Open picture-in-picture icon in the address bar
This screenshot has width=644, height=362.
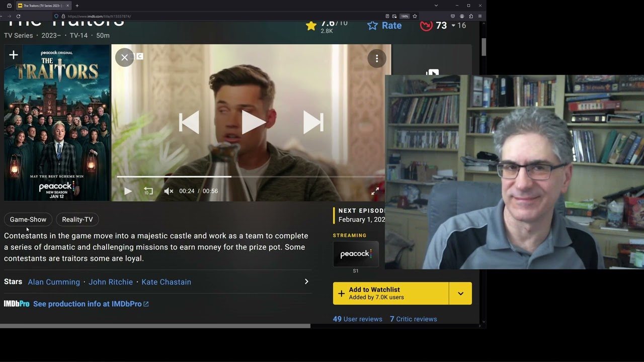394,16
